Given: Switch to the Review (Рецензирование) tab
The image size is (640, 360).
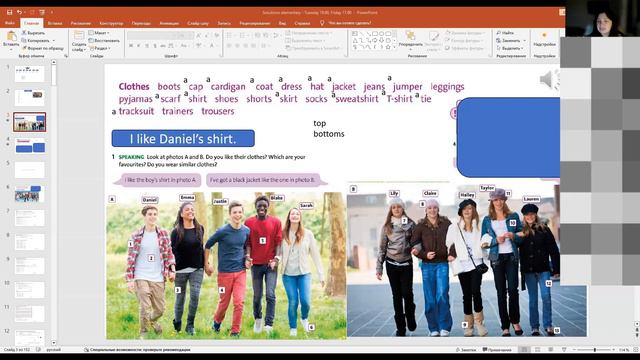Looking at the screenshot, I should pos(255,23).
